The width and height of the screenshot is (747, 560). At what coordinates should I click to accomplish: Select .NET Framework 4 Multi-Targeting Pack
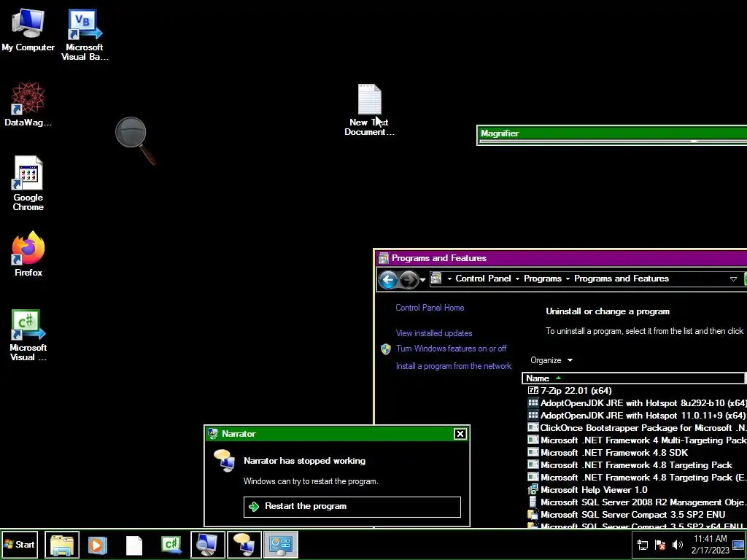pyautogui.click(x=637, y=440)
